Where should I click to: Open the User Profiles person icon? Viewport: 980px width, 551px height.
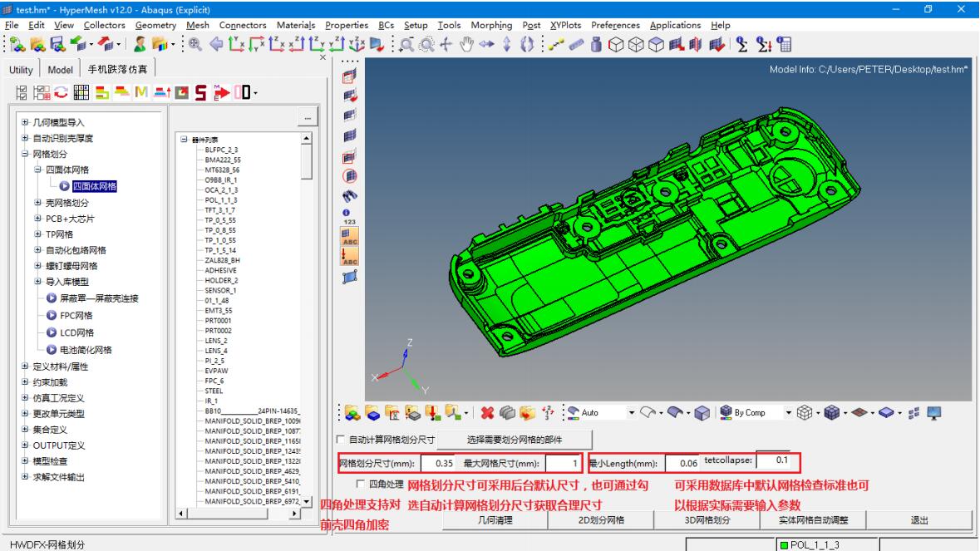[x=140, y=44]
